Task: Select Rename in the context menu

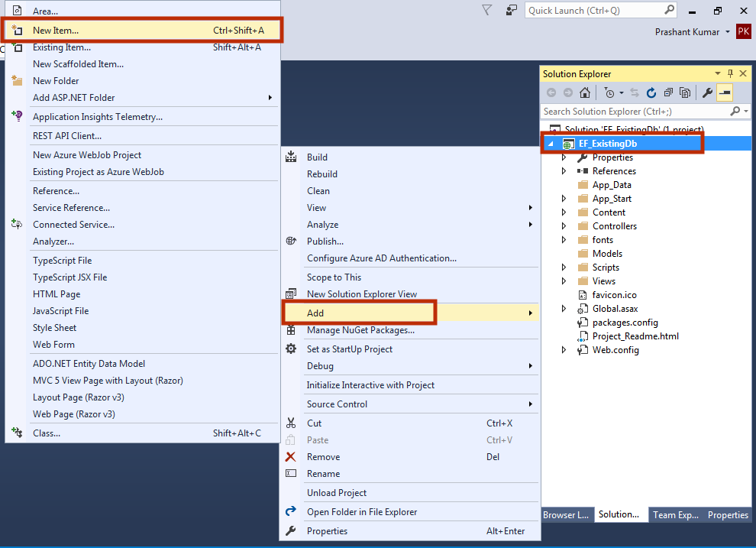Action: point(410,474)
